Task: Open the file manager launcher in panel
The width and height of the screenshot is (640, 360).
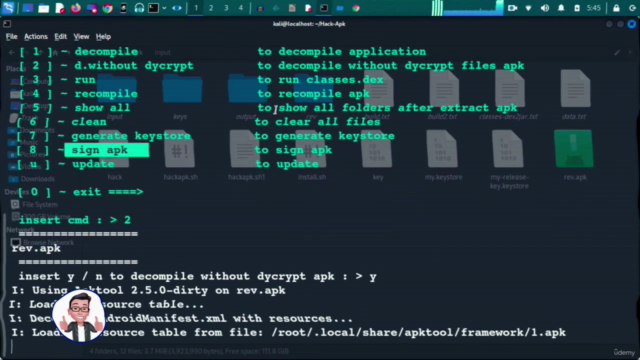Action: tap(44, 8)
